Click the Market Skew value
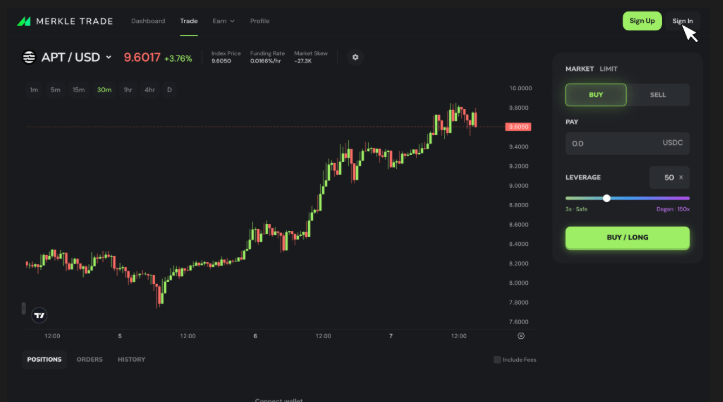The height and width of the screenshot is (402, 723). tap(303, 61)
